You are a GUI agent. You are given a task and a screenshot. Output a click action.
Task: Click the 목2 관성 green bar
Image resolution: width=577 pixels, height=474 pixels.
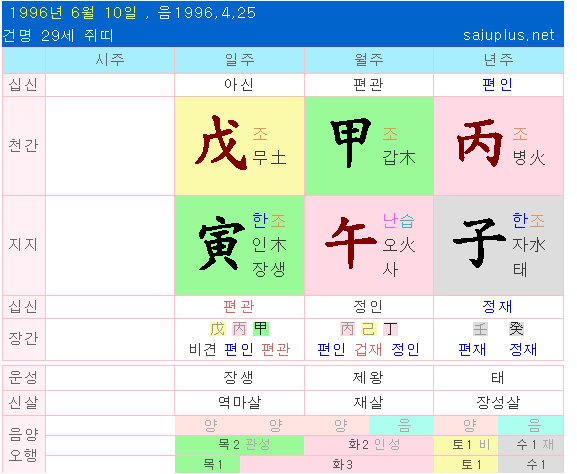click(239, 445)
